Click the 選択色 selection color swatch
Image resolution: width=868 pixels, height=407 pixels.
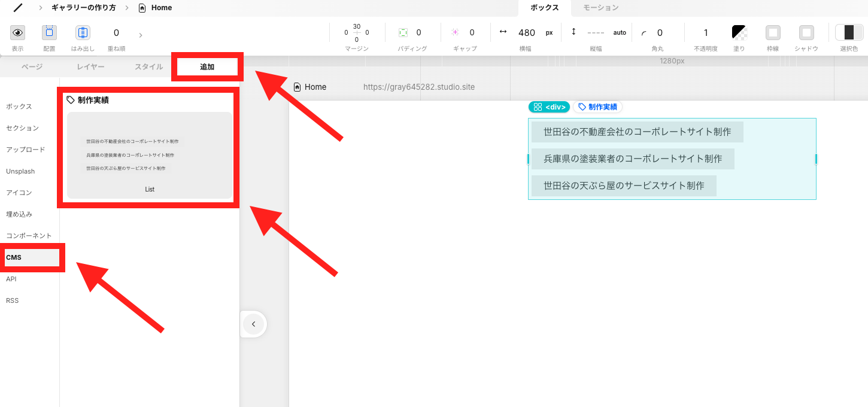coord(849,32)
